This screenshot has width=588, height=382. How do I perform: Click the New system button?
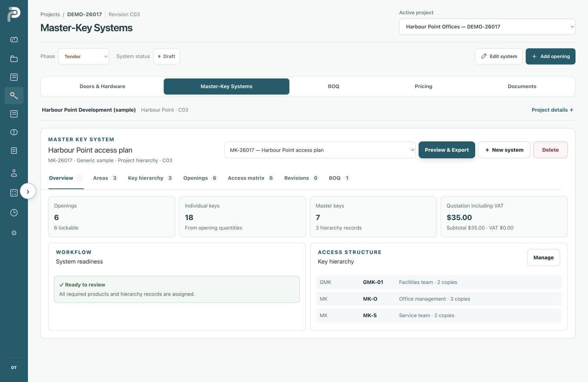tap(504, 150)
